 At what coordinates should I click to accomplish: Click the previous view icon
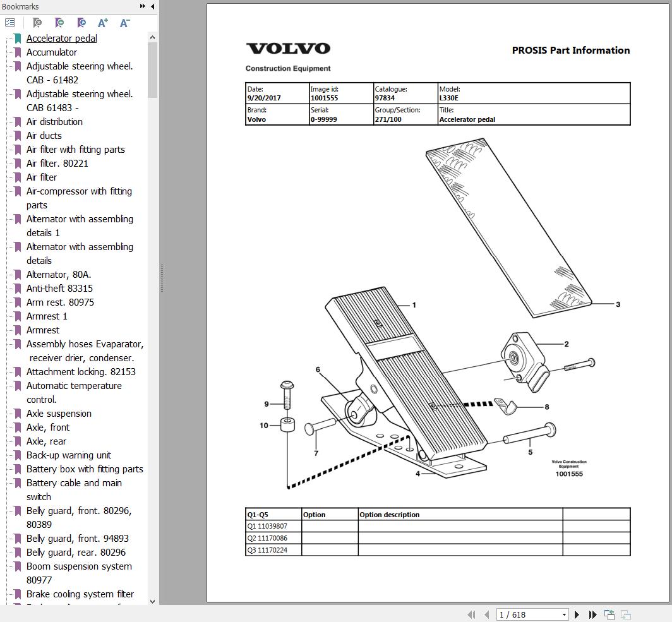tap(609, 614)
